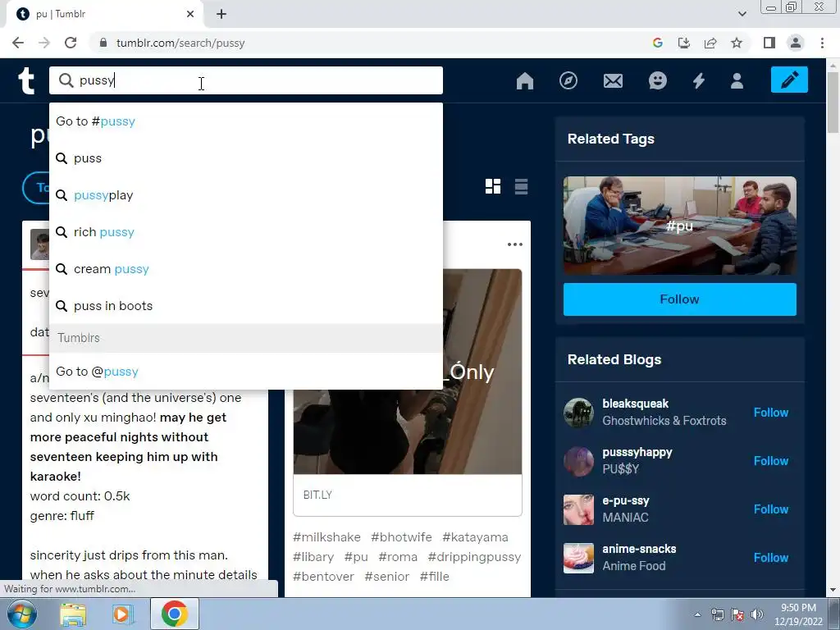Open the #senior tag link
This screenshot has width=840, height=630.
[x=387, y=577]
